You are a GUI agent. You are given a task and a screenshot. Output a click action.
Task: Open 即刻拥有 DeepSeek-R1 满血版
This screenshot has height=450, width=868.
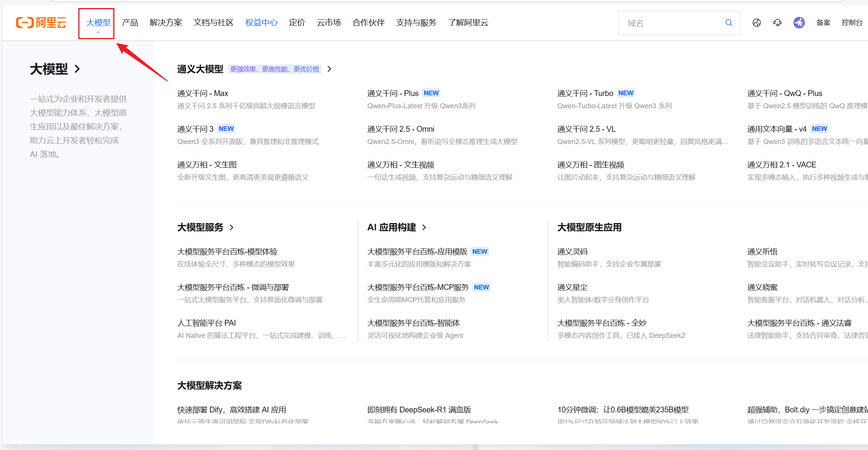(419, 410)
